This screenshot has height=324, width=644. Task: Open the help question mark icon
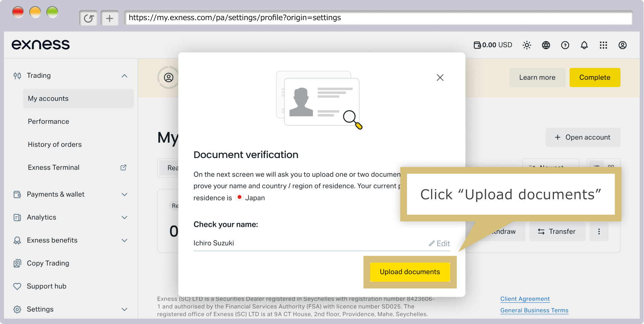click(x=565, y=45)
